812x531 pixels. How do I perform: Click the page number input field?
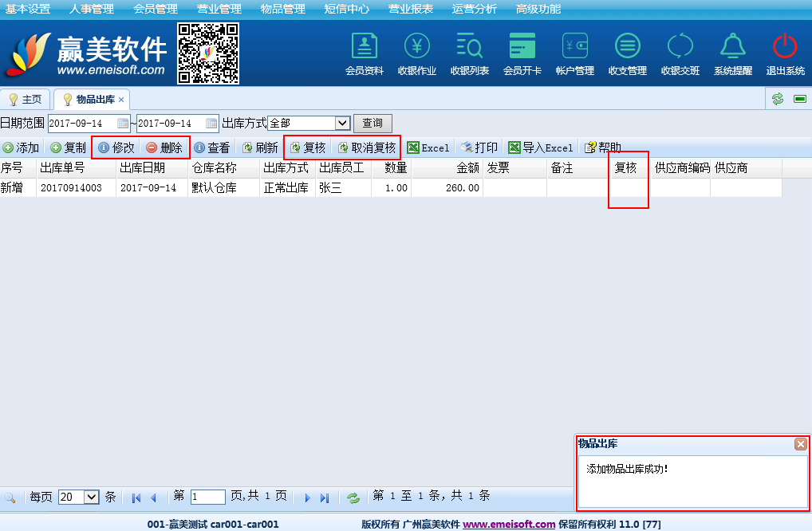pyautogui.click(x=207, y=497)
